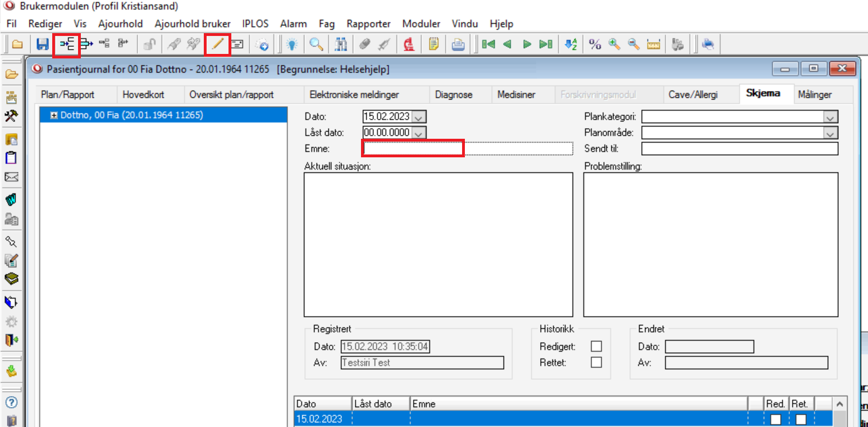Screen dimensions: 868x427
Task: Toggle Red. checkbox in 15.02.2023 row
Action: (776, 419)
